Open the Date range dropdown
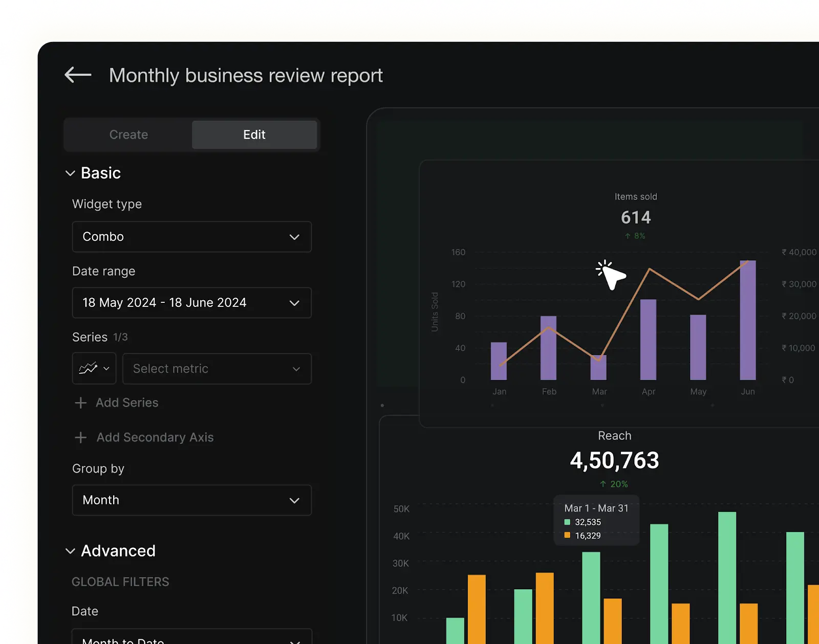This screenshot has height=644, width=819. pos(192,303)
